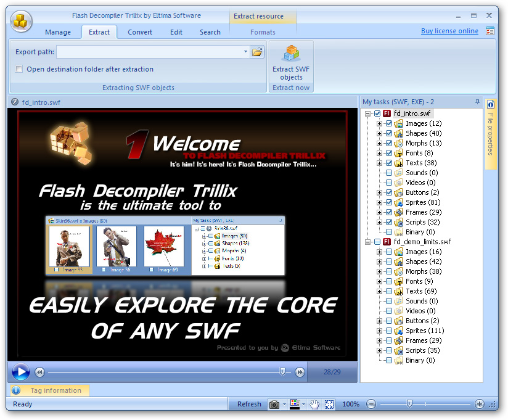Open the options icon beside Buy license
The width and height of the screenshot is (508, 420).
pos(490,31)
